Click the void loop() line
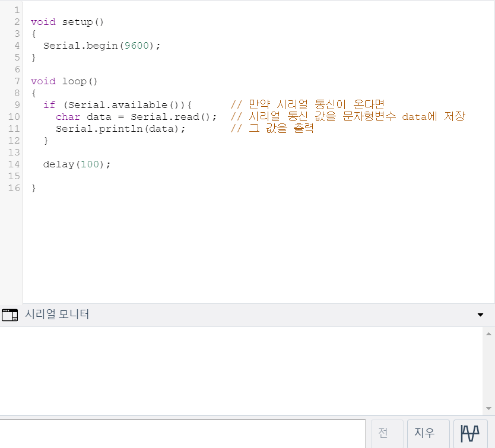 64,81
